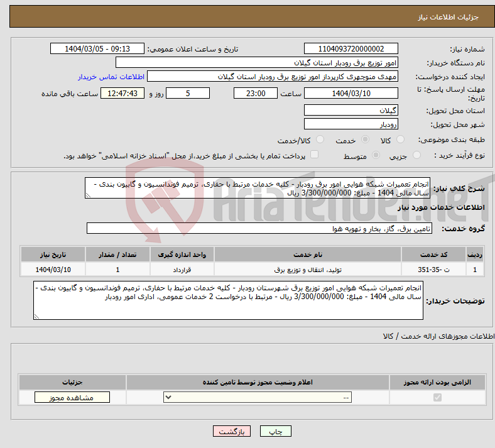
Task: Click the date cell 1404/03/10 in table
Action: coord(53,270)
